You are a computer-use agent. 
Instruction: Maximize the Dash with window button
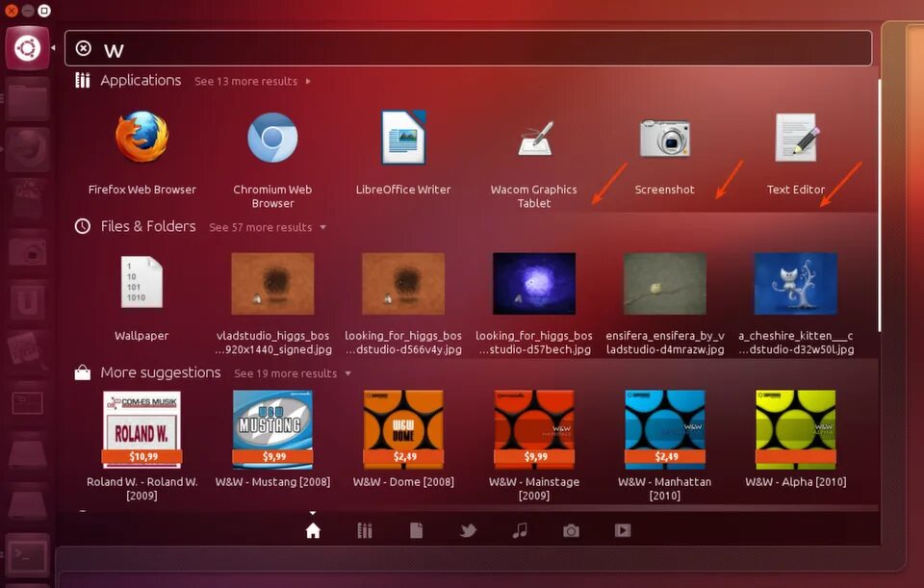point(44,11)
